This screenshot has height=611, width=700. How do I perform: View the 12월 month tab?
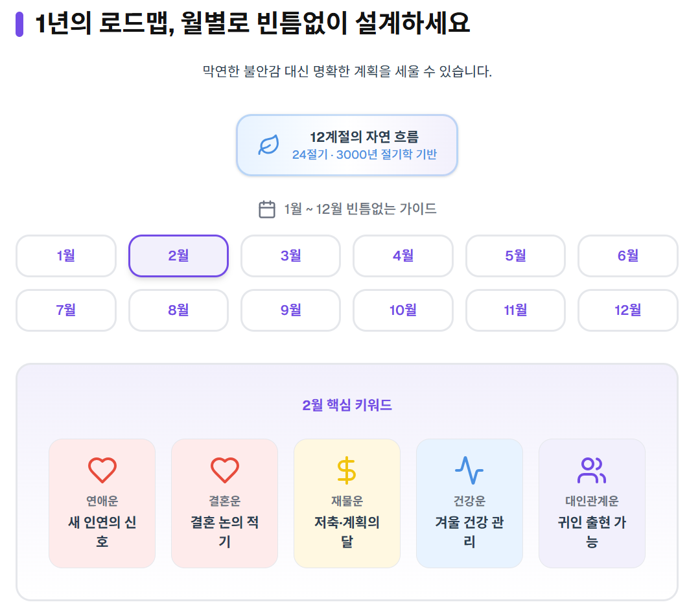pyautogui.click(x=627, y=310)
